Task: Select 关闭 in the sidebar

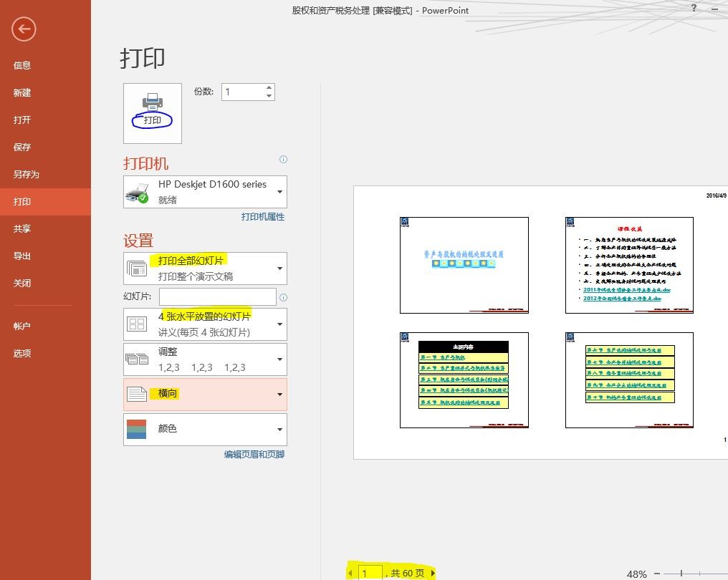Action: coord(46,284)
